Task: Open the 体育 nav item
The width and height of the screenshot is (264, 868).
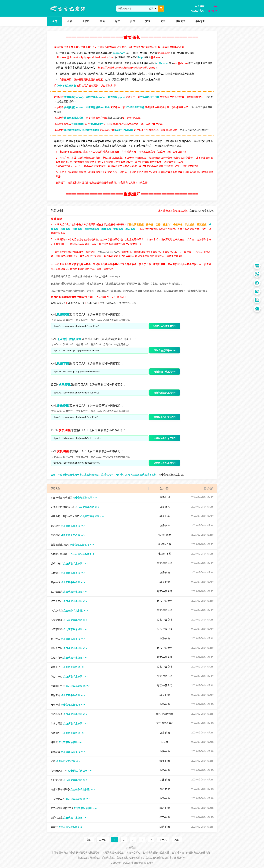Action: click(133, 21)
